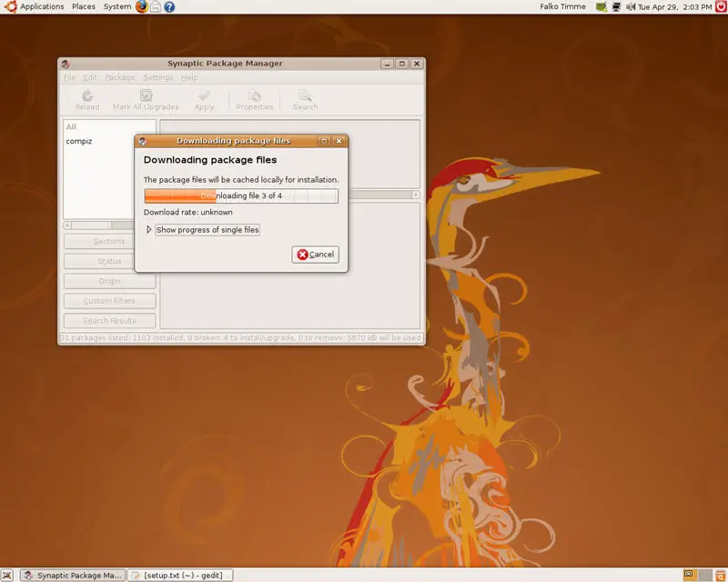Cancel the package download
This screenshot has height=582, width=728.
pos(315,255)
